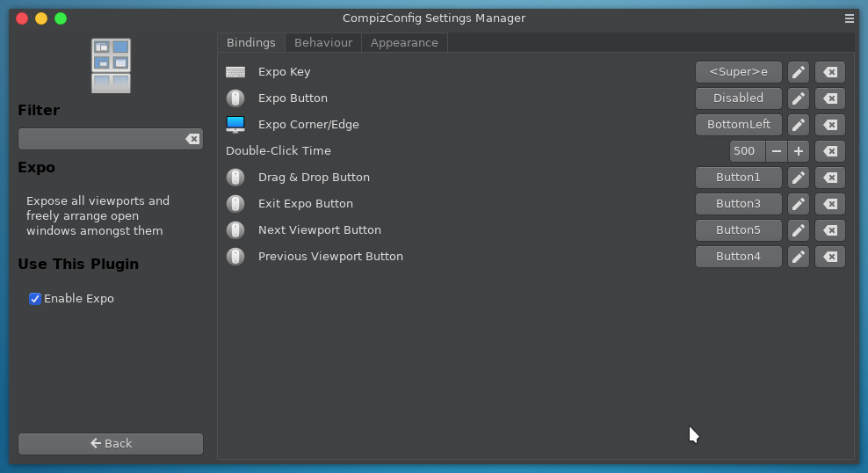Edit the Next Viewport Button binding
Screen dimensions: 868x473
(798, 230)
